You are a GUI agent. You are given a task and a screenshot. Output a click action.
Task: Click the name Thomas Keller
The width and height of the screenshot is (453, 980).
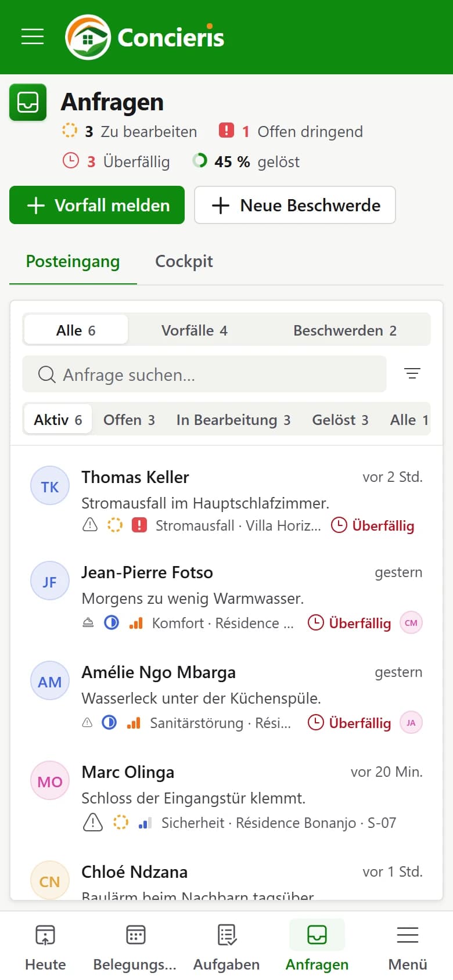point(135,477)
